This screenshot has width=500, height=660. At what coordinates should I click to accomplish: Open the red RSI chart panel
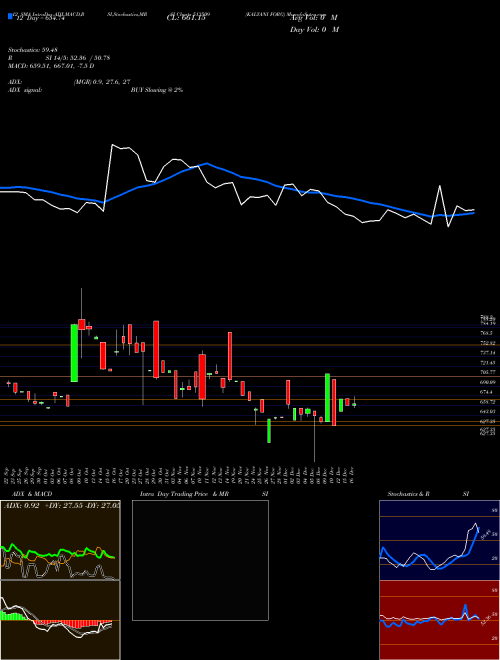[439, 620]
